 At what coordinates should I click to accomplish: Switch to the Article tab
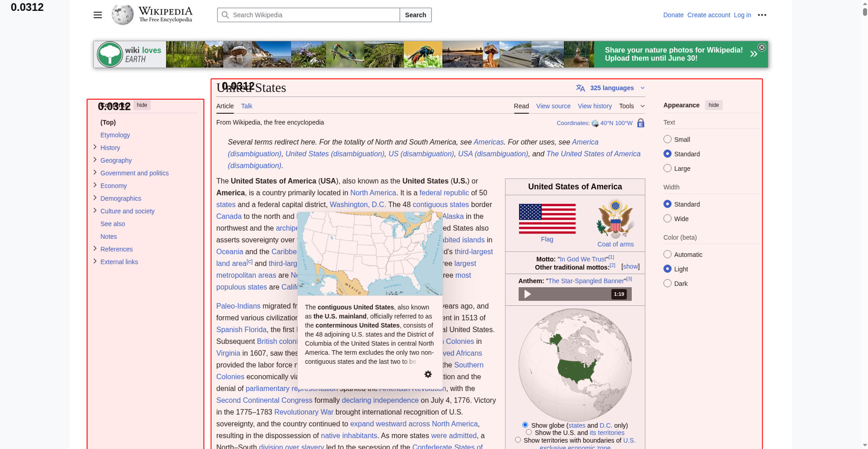click(225, 106)
